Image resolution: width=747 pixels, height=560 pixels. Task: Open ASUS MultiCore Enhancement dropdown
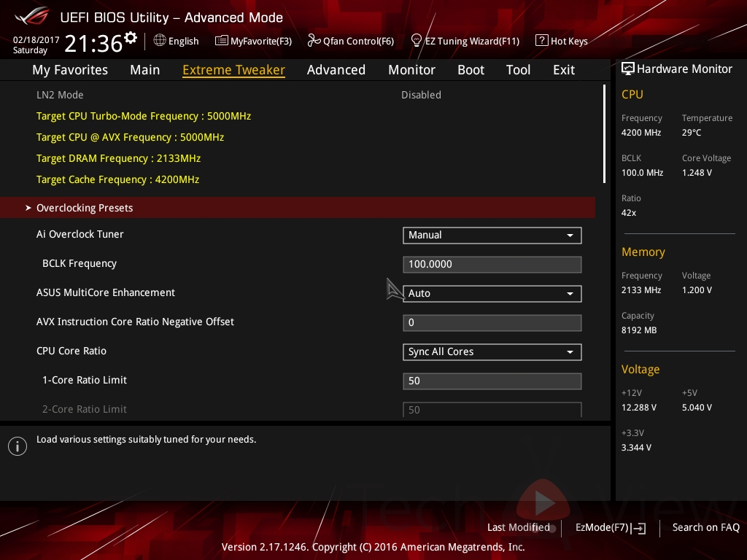click(x=492, y=293)
